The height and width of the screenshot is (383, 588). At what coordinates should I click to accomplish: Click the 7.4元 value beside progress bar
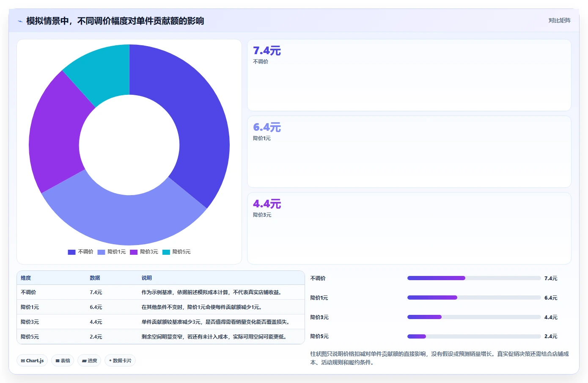551,278
